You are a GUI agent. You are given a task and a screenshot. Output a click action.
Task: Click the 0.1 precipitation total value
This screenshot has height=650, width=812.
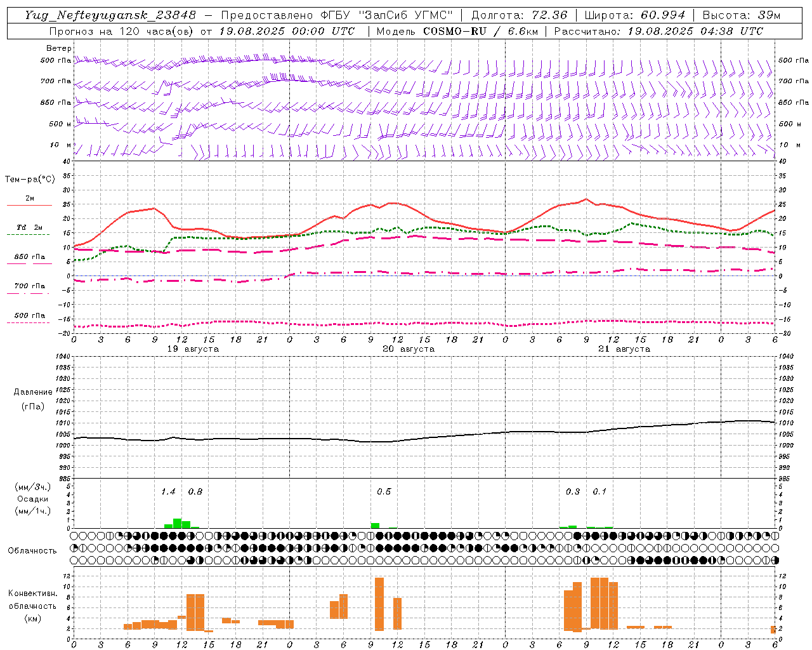click(599, 491)
